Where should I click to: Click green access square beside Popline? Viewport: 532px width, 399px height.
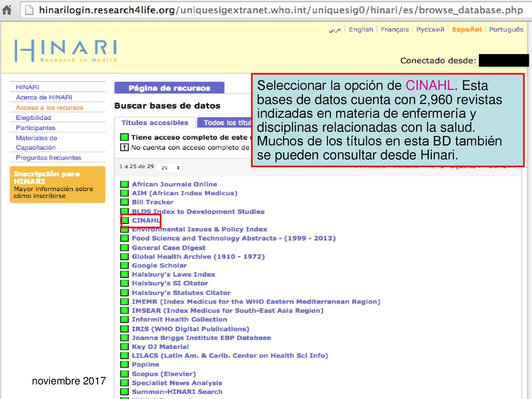coord(125,365)
